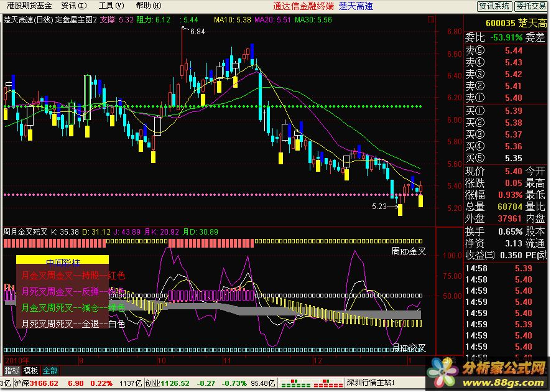Click the yellow 中间彩柱 legend header

(63, 260)
